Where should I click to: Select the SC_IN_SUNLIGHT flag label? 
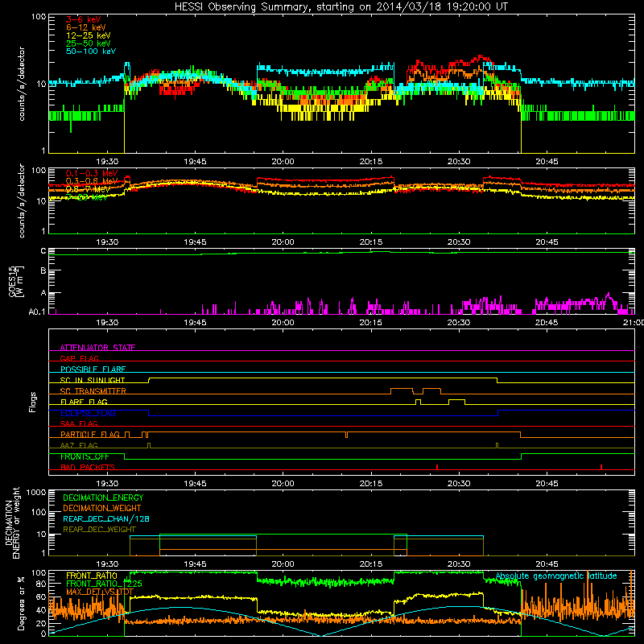pos(93,380)
